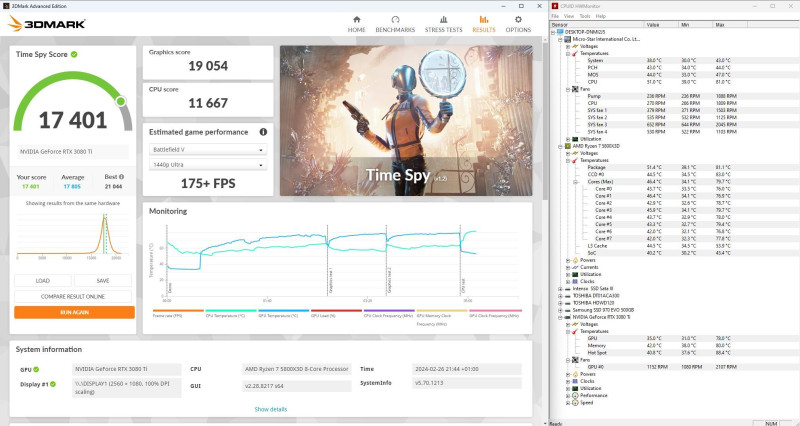Toggle the GPU Temperature graph series
This screenshot has height=426, width=800.
[x=284, y=313]
